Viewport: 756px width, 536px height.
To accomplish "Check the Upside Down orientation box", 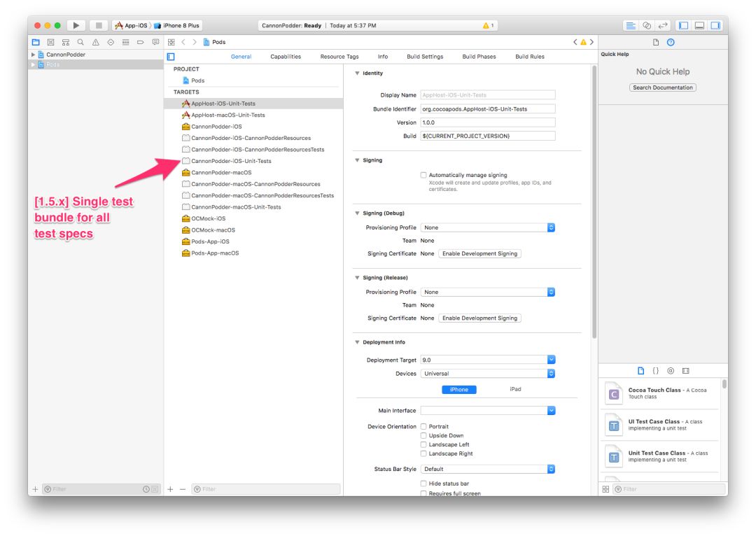I will pyautogui.click(x=423, y=436).
